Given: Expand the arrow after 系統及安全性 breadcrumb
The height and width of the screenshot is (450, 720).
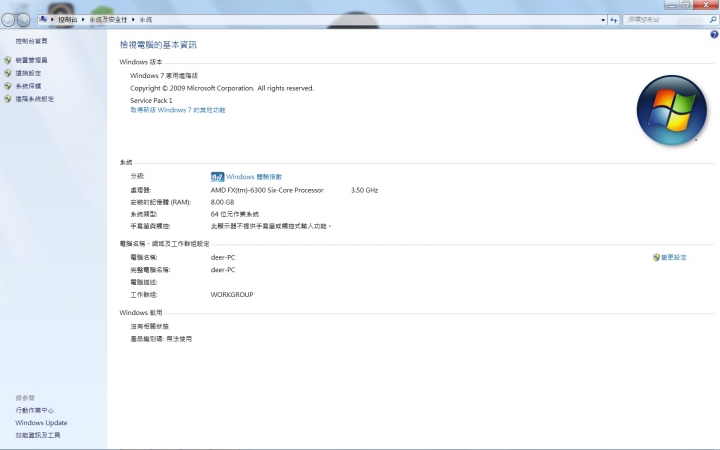Looking at the screenshot, I should [133, 20].
